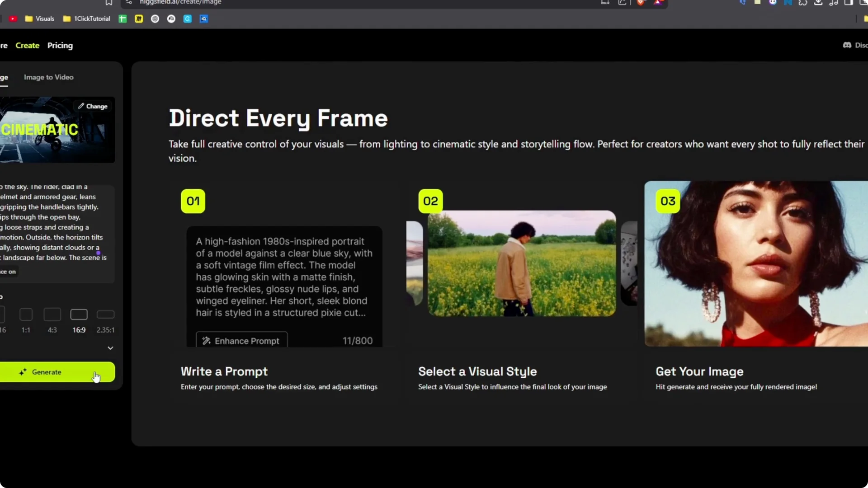Open the Miro bookmark icon
The height and width of the screenshot is (488, 868).
click(x=139, y=19)
